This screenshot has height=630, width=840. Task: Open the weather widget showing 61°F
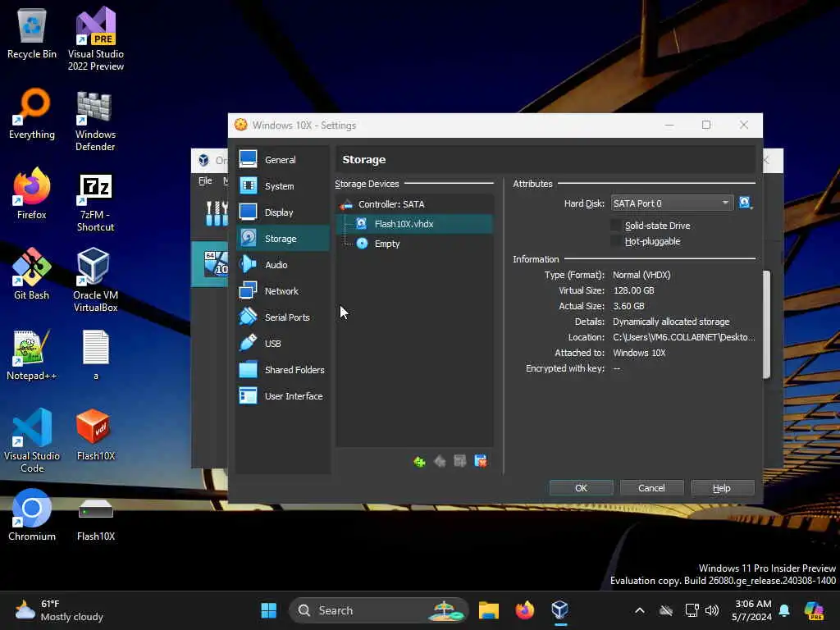(59, 610)
